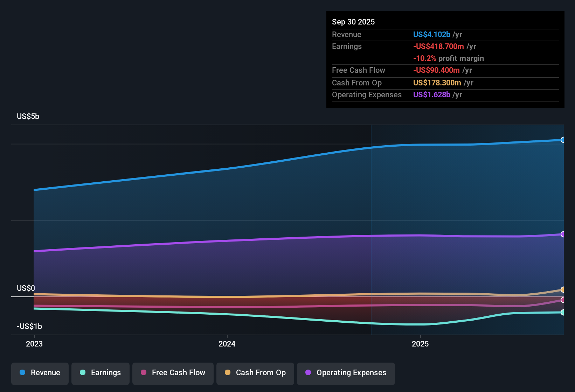Click the Sep 30 2025 tooltip date
The height and width of the screenshot is (392, 575).
[353, 22]
